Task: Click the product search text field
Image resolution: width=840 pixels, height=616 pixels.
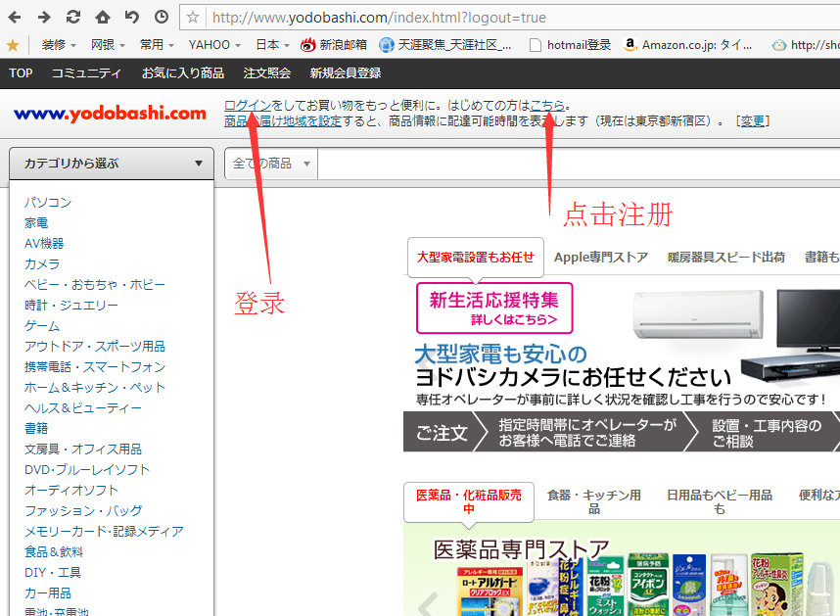Action: coord(579,164)
